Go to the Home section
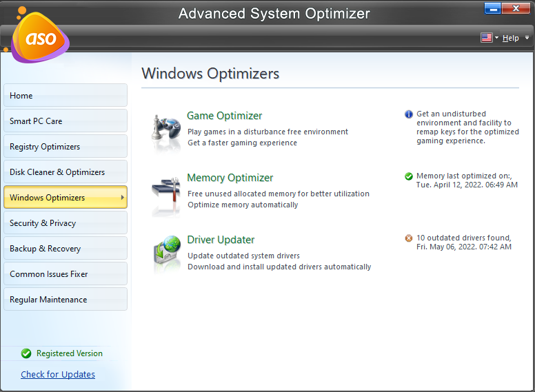 tap(65, 96)
